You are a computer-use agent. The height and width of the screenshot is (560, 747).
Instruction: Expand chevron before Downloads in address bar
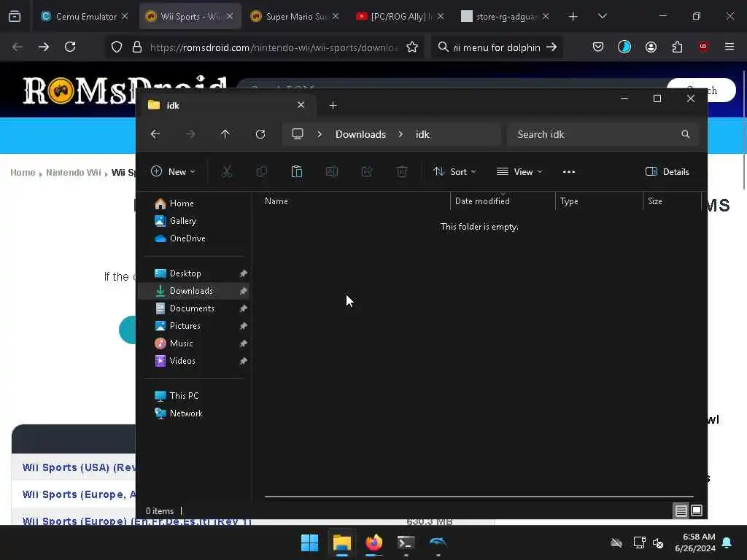click(320, 134)
